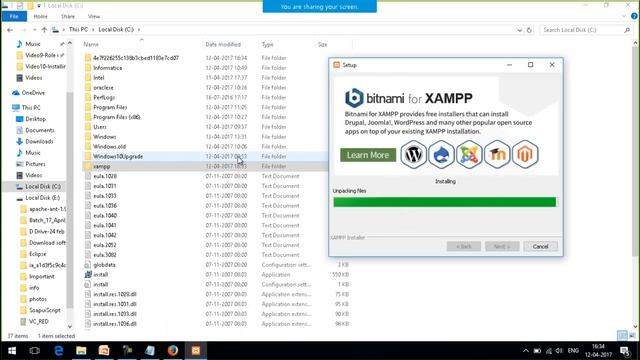This screenshot has height=360, width=640.
Task: Open the Windows Start menu
Action: click(x=12, y=351)
